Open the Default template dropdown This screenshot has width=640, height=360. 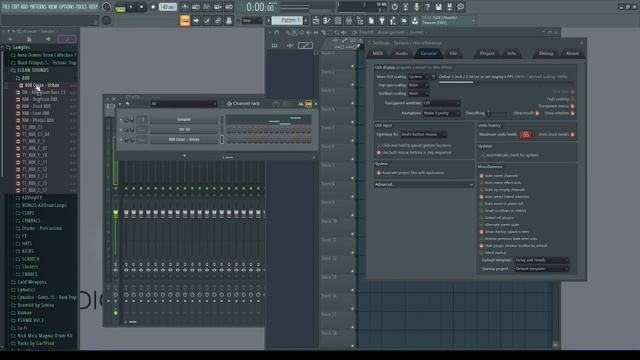pos(541,260)
